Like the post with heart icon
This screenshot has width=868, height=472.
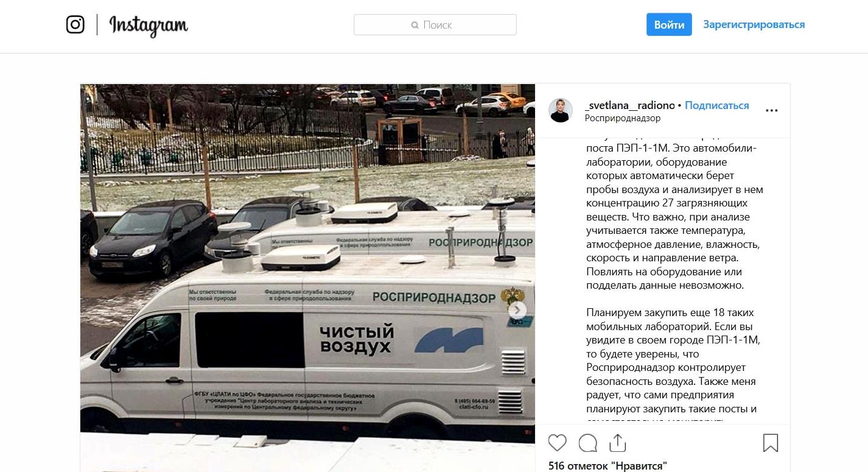pyautogui.click(x=557, y=443)
